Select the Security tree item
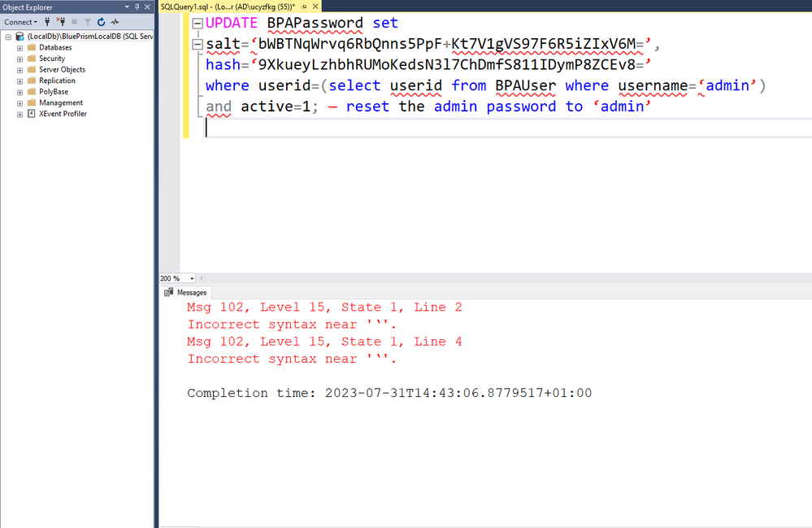The image size is (812, 528). [x=52, y=59]
